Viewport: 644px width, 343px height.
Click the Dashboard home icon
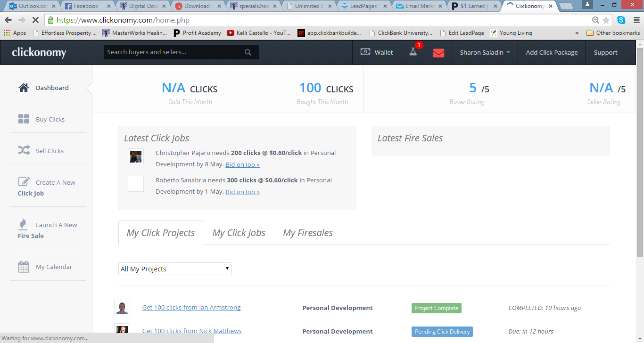(24, 88)
